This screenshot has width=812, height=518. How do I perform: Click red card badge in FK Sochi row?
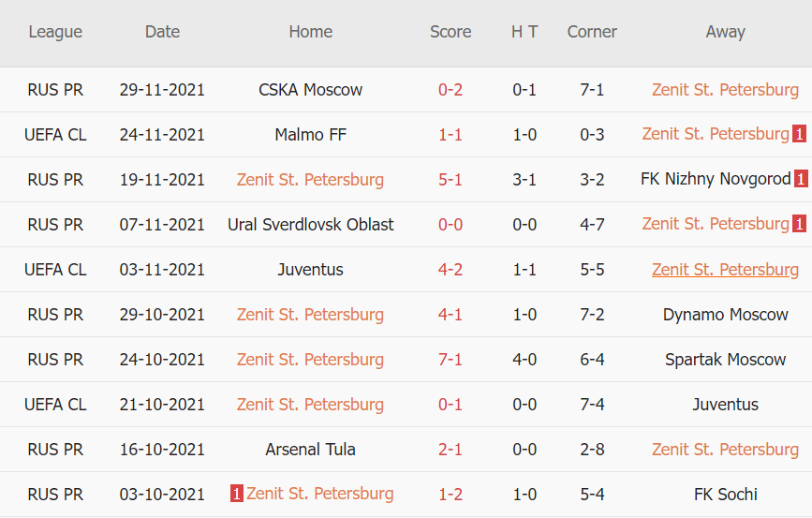pos(237,494)
